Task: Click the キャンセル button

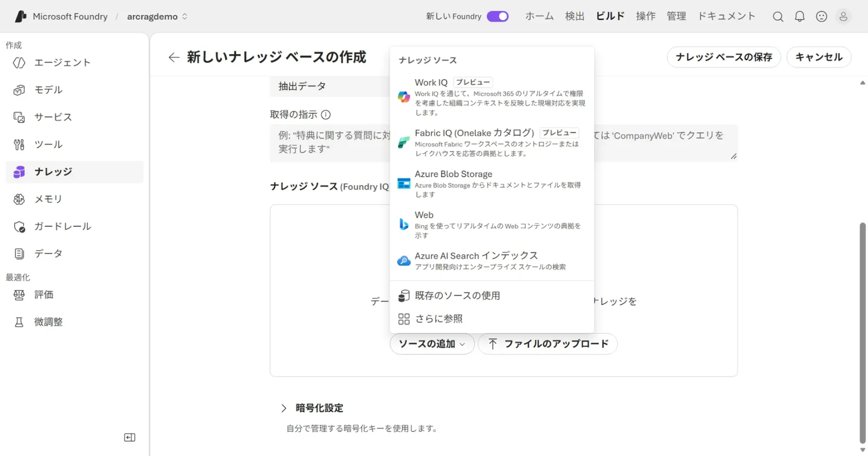Action: pyautogui.click(x=819, y=57)
